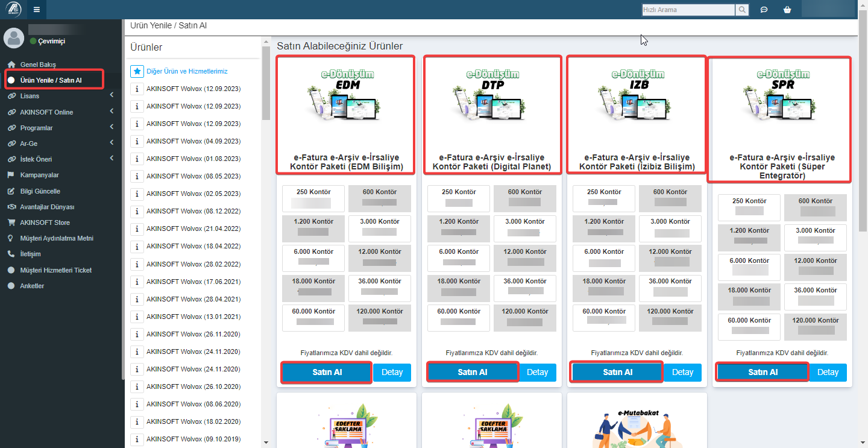This screenshot has width=868, height=448.
Task: Open Detay for the İzibiz Bilişim package
Action: coord(682,372)
